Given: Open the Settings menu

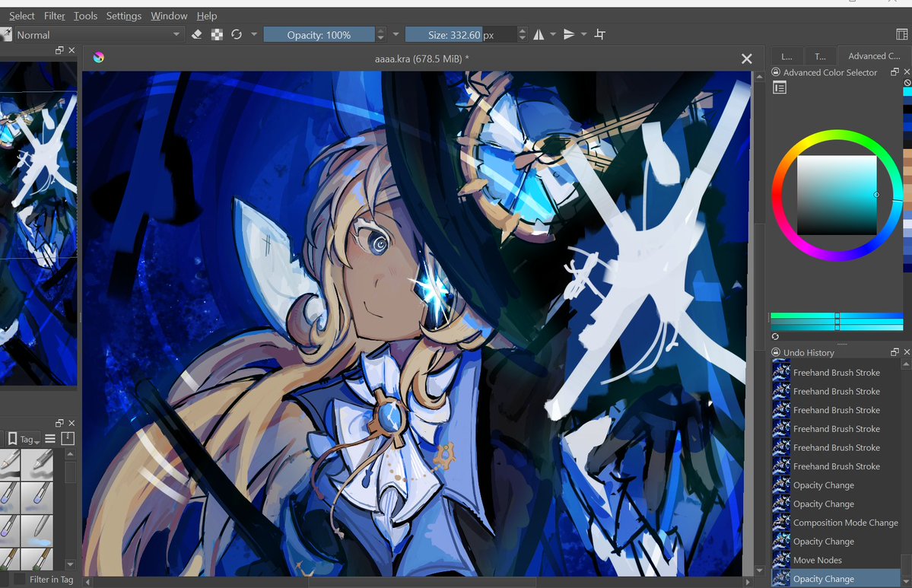Looking at the screenshot, I should [x=124, y=16].
